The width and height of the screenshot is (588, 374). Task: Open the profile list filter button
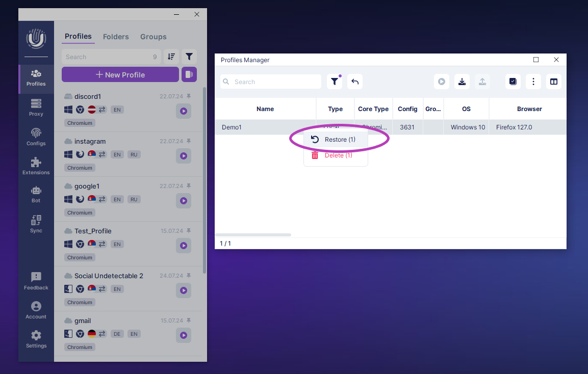(189, 57)
